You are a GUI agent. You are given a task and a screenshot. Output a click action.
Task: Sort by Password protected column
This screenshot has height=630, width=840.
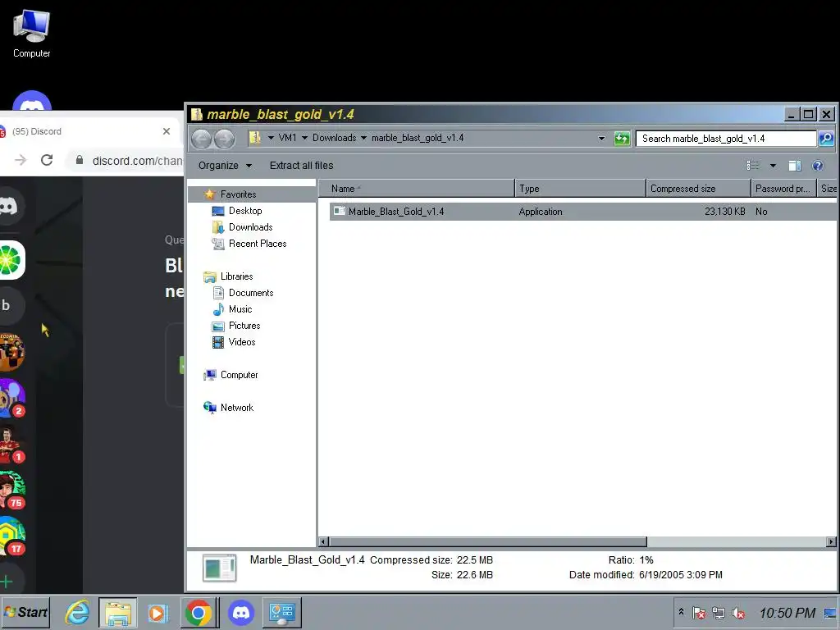click(783, 189)
